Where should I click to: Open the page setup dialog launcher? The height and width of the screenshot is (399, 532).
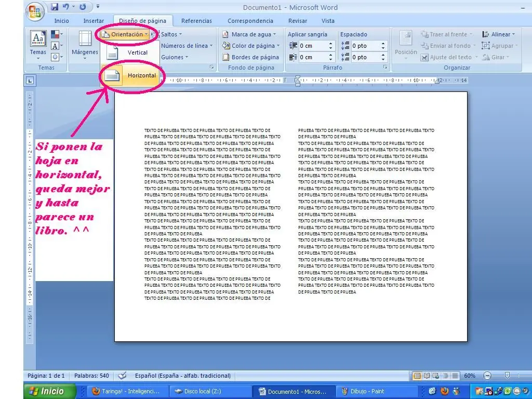(x=212, y=67)
